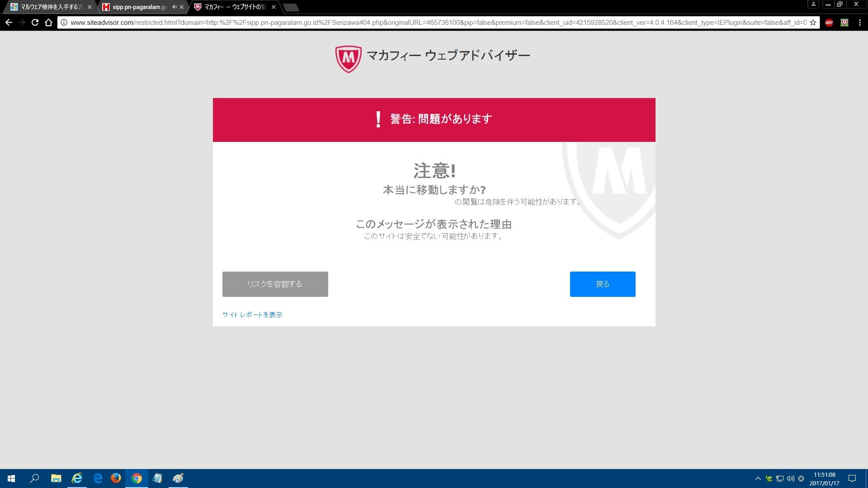Click the tray icon right of volume
The height and width of the screenshot is (488, 868).
coord(801,479)
